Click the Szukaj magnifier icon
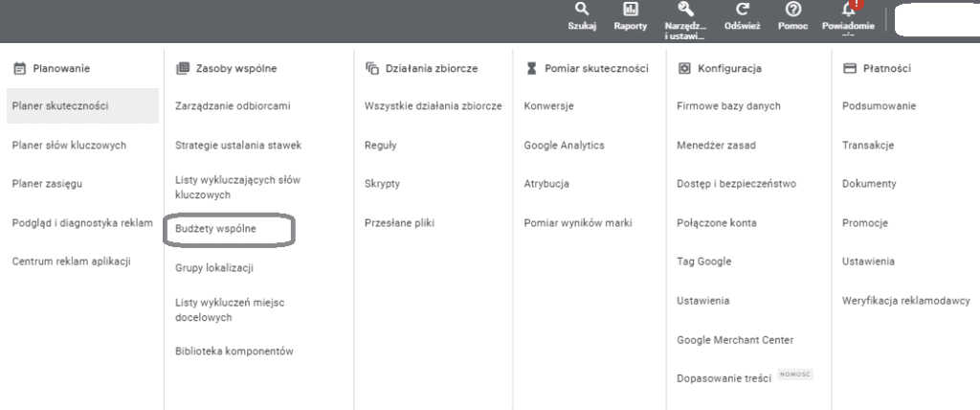The height and width of the screenshot is (410, 980). click(x=582, y=10)
